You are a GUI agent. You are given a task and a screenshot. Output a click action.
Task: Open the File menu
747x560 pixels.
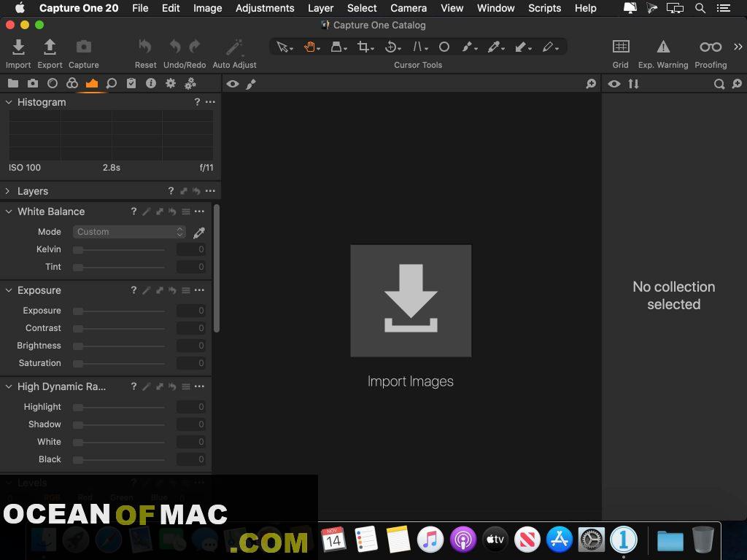(140, 8)
